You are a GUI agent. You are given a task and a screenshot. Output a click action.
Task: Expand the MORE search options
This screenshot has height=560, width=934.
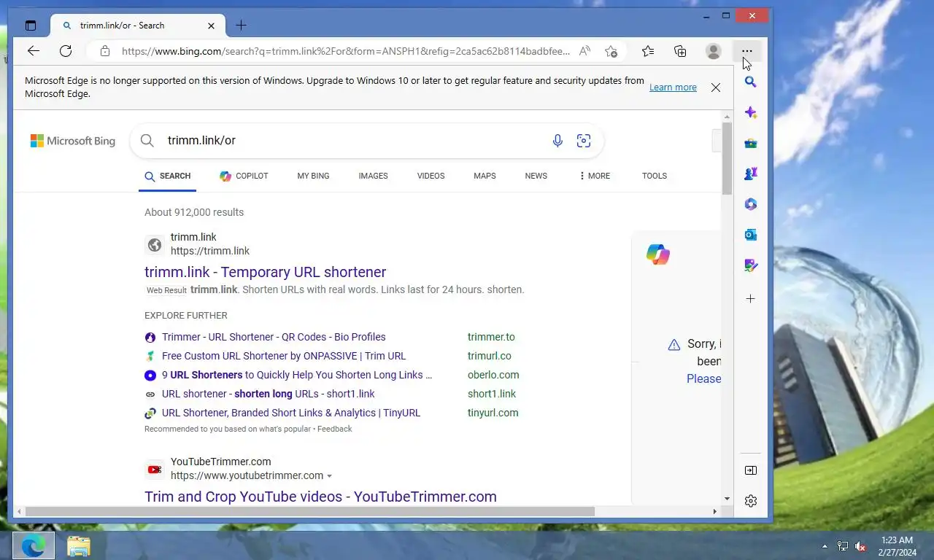595,176
